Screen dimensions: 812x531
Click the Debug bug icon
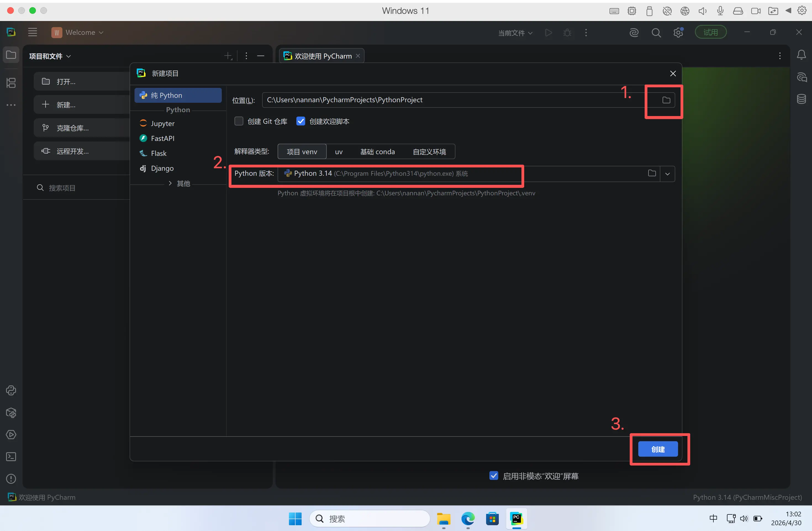pos(567,32)
